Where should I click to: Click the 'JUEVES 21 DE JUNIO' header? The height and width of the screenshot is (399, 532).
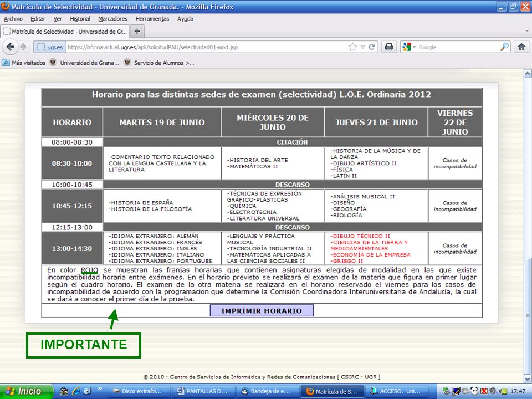(376, 122)
